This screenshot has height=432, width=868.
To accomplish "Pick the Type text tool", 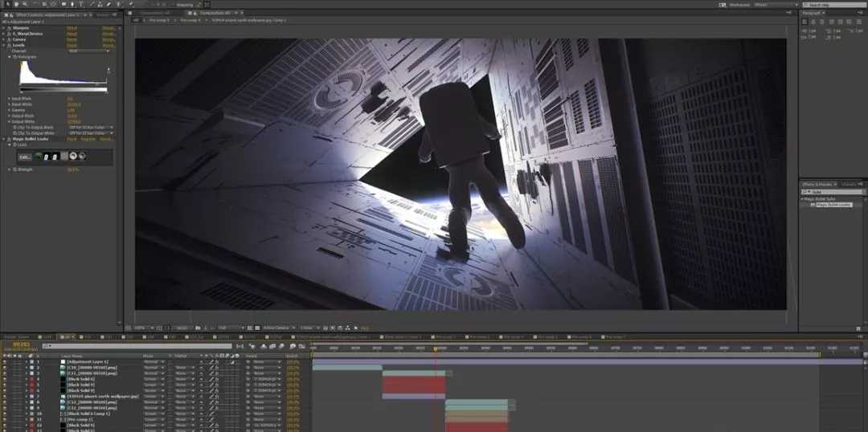I will [81, 4].
